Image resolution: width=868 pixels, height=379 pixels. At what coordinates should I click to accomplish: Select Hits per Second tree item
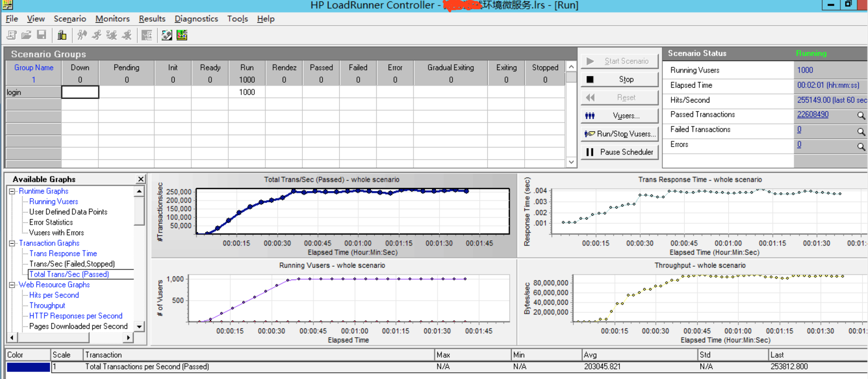coord(54,295)
